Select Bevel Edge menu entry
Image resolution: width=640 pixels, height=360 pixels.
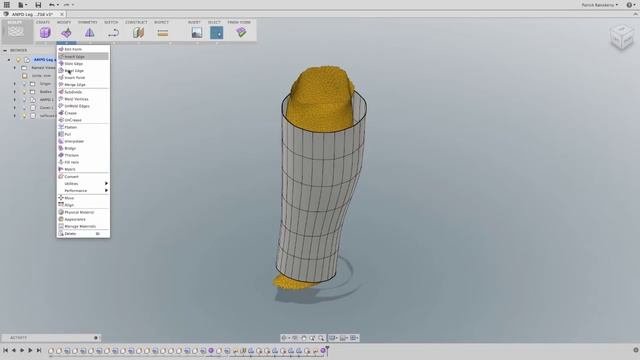tap(83, 71)
